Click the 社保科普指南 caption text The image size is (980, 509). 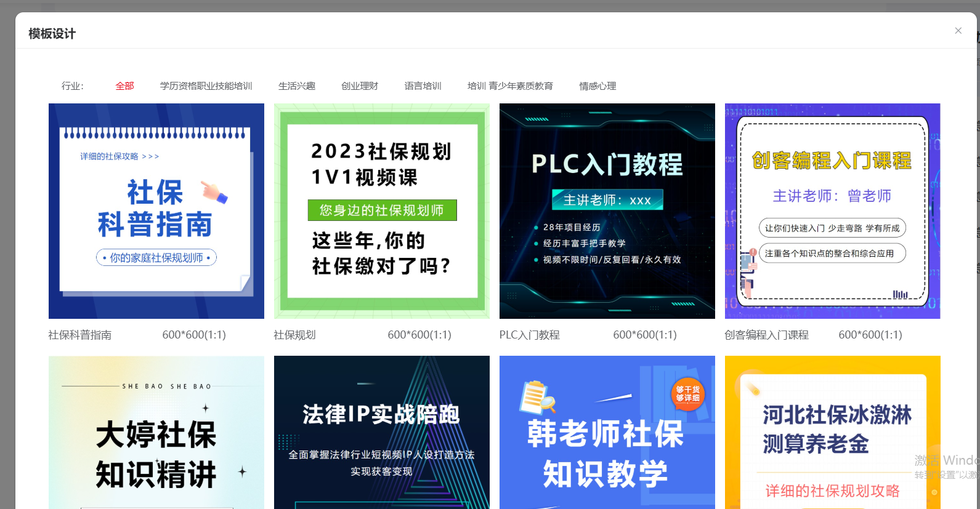80,335
